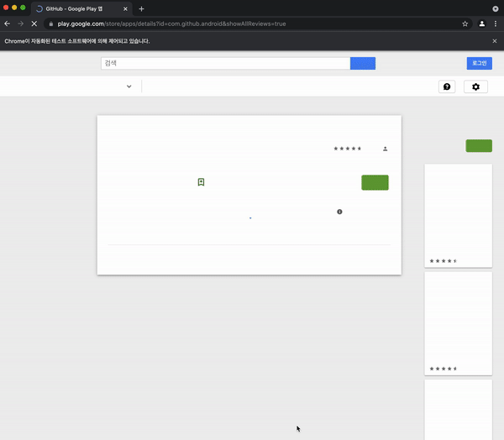Screen dimensions: 504x440
Task: Click the browser back arrow
Action: click(7, 24)
